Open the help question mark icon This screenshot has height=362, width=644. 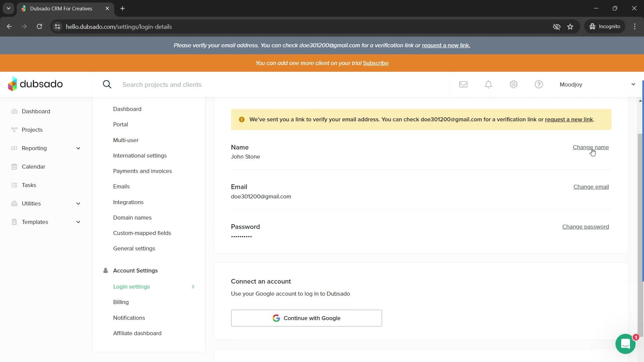539,84
